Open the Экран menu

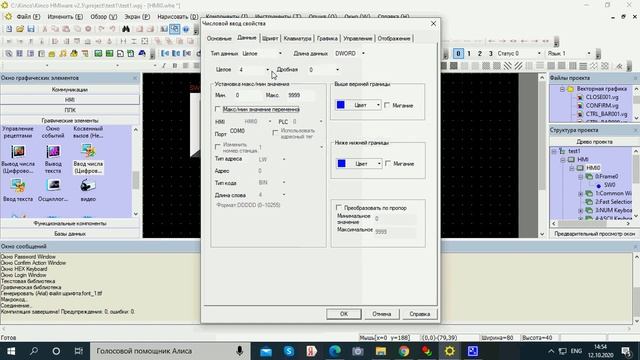[x=137, y=17]
